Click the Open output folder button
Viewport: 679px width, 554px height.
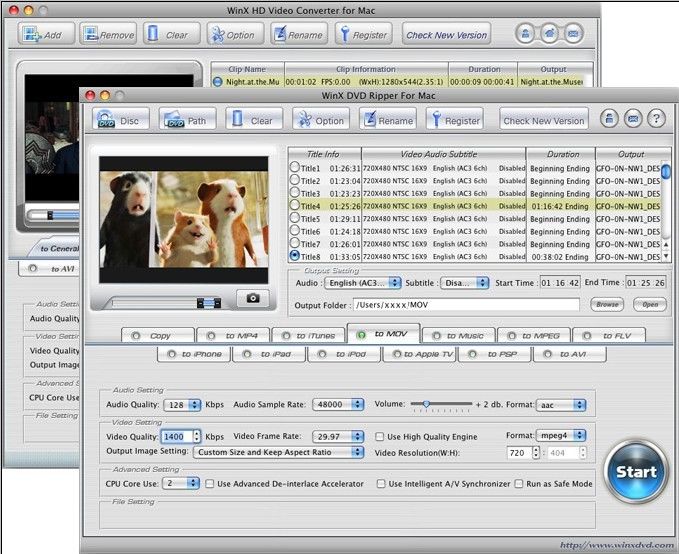point(650,304)
